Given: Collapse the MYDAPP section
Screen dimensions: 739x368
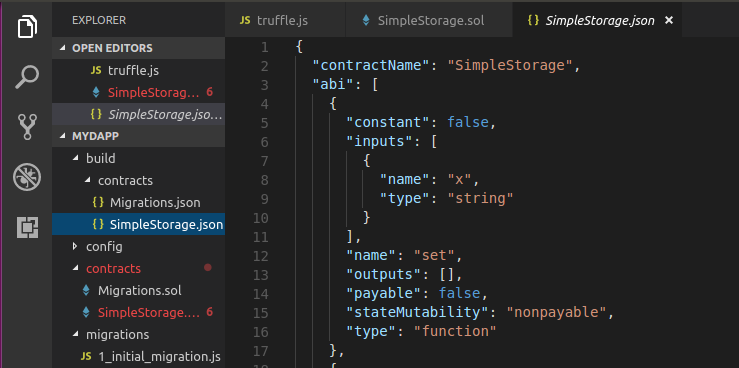Looking at the screenshot, I should [138, 136].
